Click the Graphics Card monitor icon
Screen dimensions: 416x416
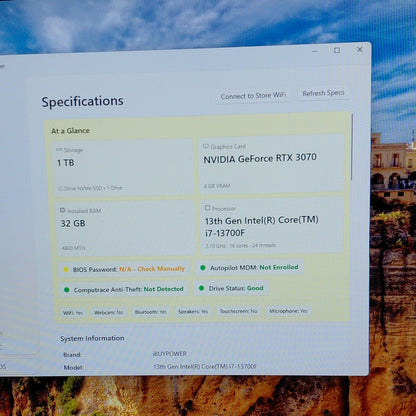pyautogui.click(x=206, y=146)
